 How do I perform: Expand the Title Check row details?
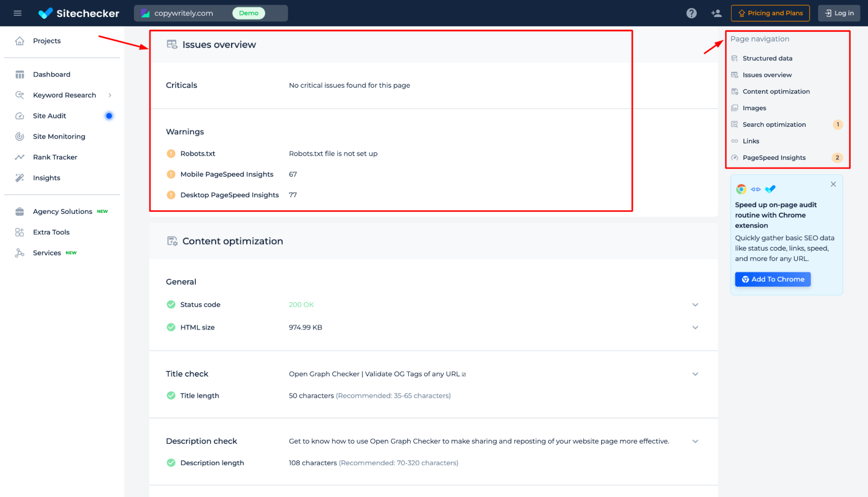(695, 374)
